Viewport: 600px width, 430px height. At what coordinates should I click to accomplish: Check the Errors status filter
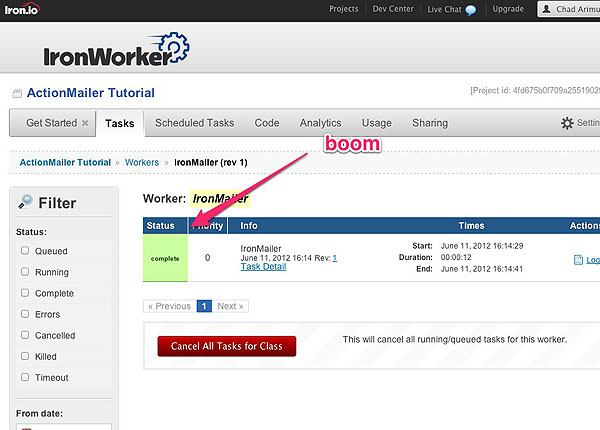[25, 314]
